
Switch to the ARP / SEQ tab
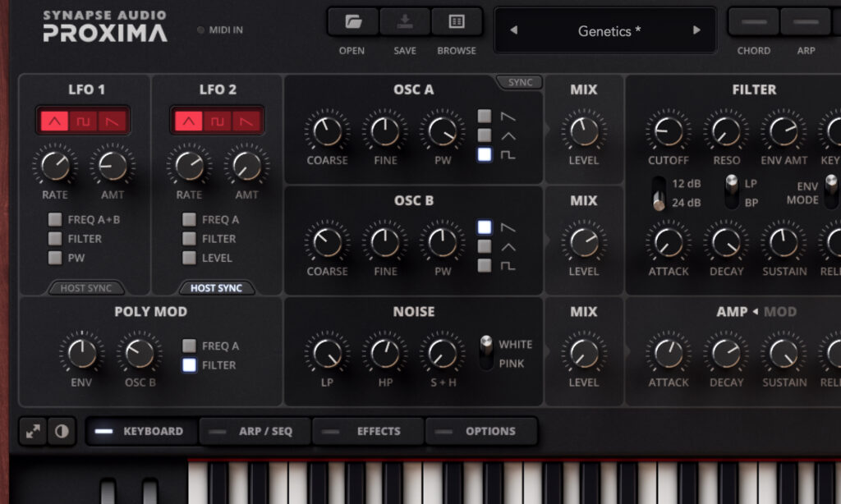(x=255, y=431)
